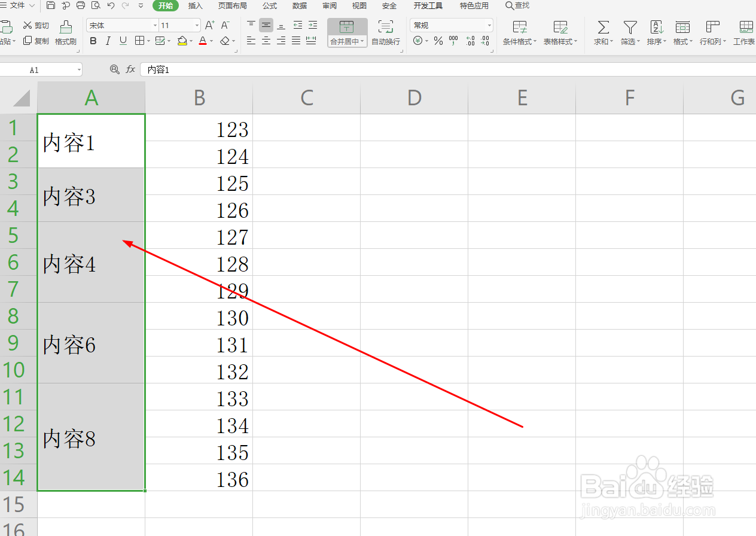Align cell content to the bottom
Screen dimensions: 756x536
[x=281, y=25]
